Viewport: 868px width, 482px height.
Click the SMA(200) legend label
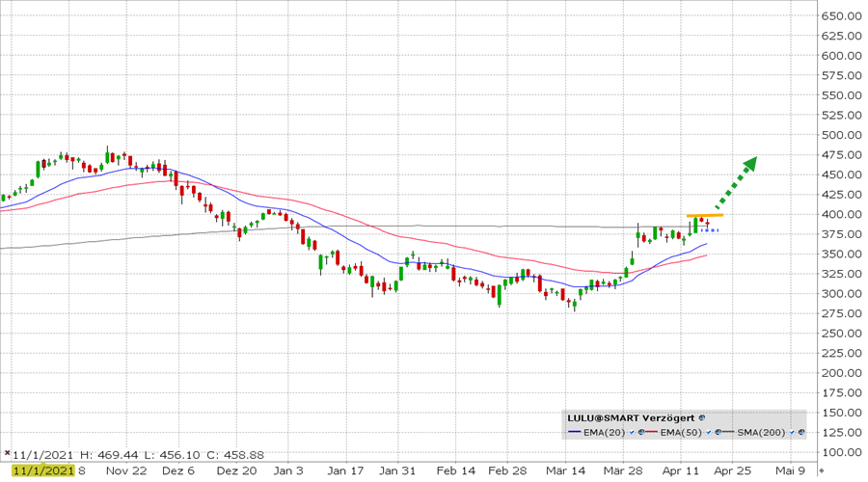click(x=761, y=432)
